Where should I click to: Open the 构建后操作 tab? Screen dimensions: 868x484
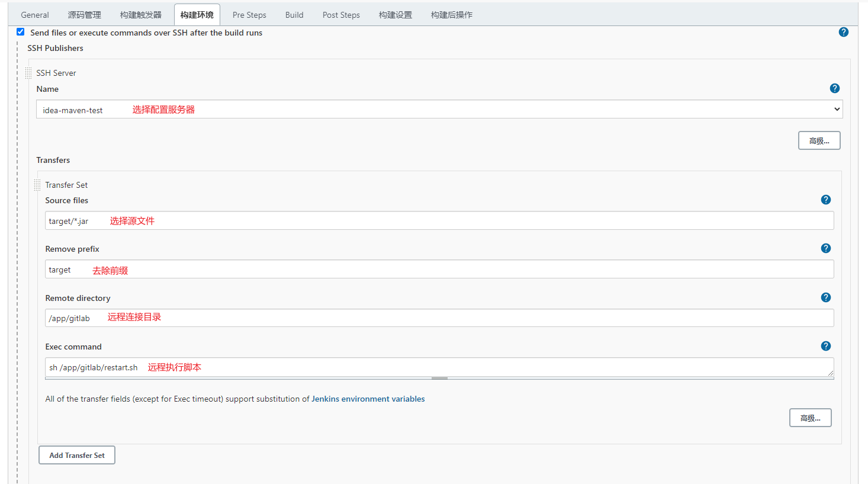pyautogui.click(x=452, y=15)
